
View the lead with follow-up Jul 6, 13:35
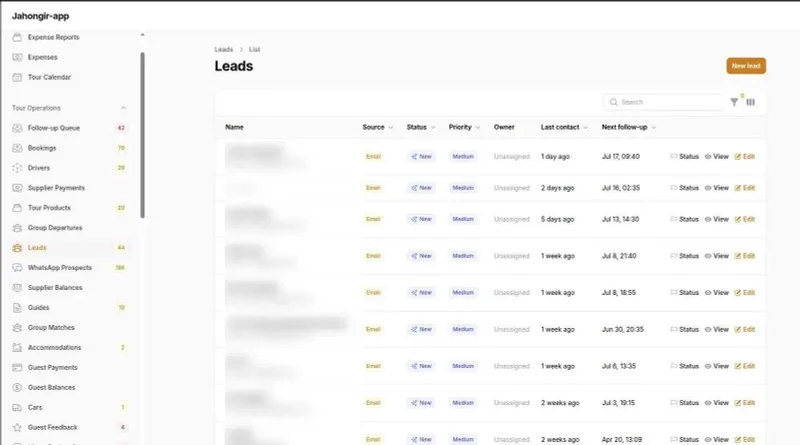[x=716, y=366]
